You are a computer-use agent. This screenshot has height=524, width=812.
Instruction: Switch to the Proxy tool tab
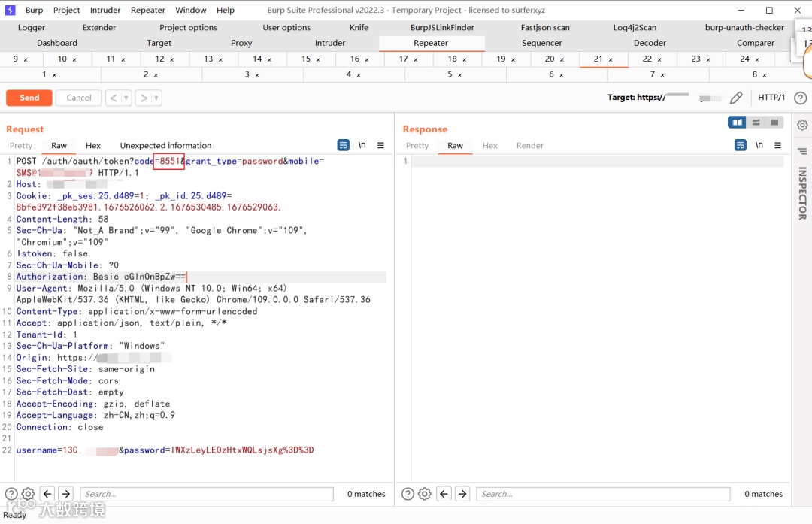tap(241, 43)
